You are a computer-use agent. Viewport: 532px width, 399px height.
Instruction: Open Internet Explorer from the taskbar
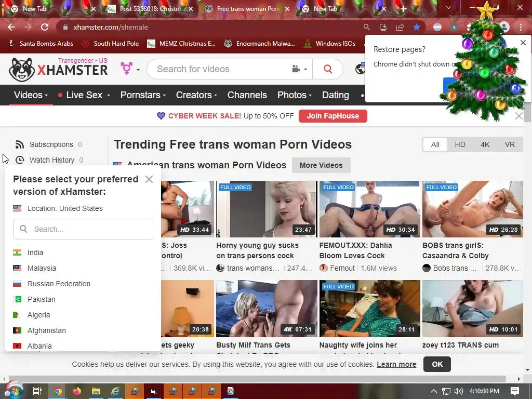click(115, 391)
